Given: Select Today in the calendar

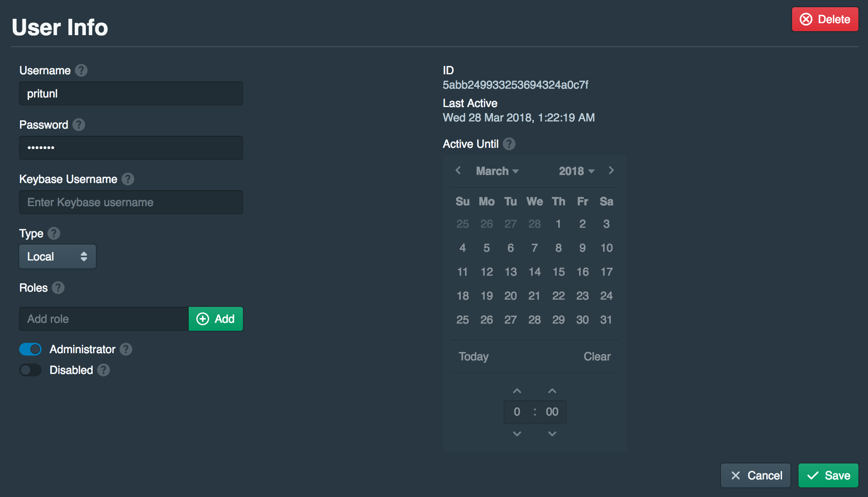Looking at the screenshot, I should 474,356.
